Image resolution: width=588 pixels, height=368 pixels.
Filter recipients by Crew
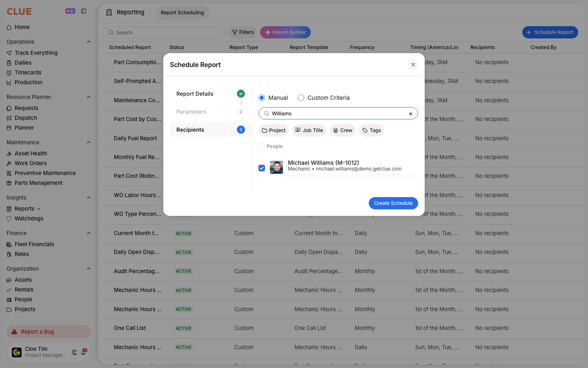(x=343, y=130)
